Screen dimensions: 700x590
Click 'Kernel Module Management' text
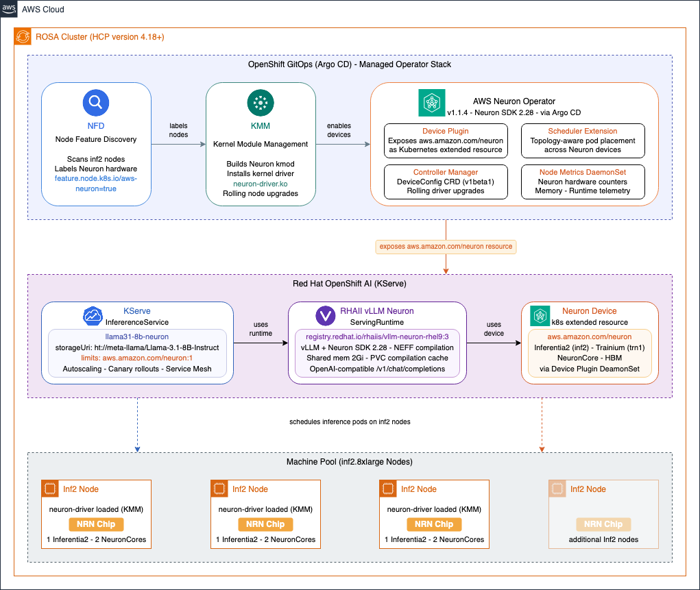261,144
